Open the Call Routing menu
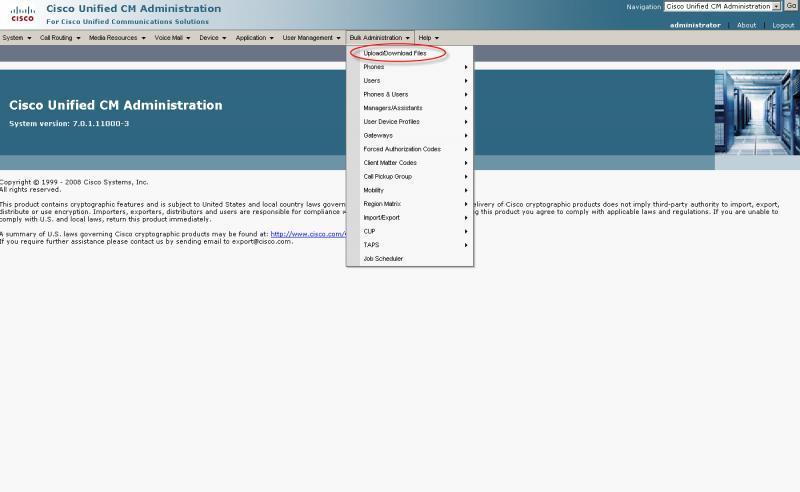The width and height of the screenshot is (800, 492). [x=60, y=38]
